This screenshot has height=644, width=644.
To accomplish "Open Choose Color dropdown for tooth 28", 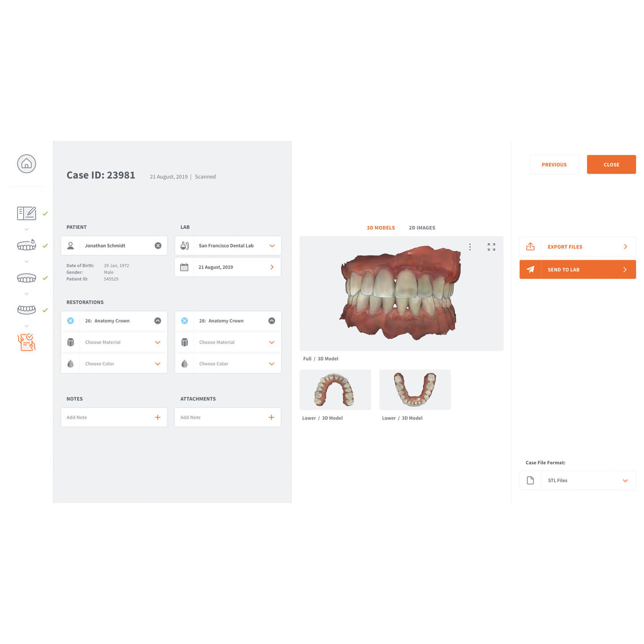I will tap(228, 364).
